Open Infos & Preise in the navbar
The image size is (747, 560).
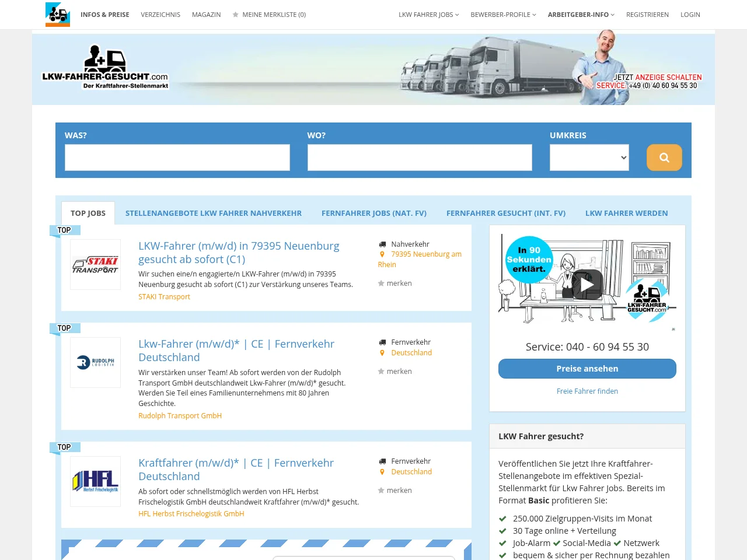(105, 15)
